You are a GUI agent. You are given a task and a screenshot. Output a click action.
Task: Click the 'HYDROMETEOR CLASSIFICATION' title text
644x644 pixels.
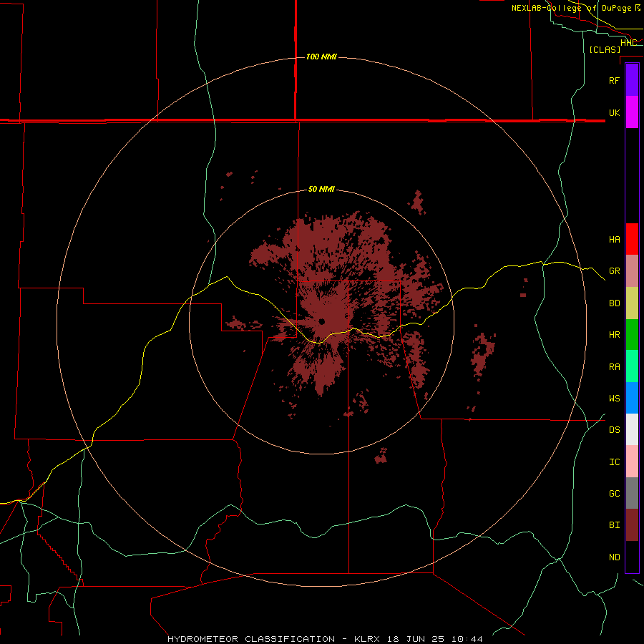(251, 639)
